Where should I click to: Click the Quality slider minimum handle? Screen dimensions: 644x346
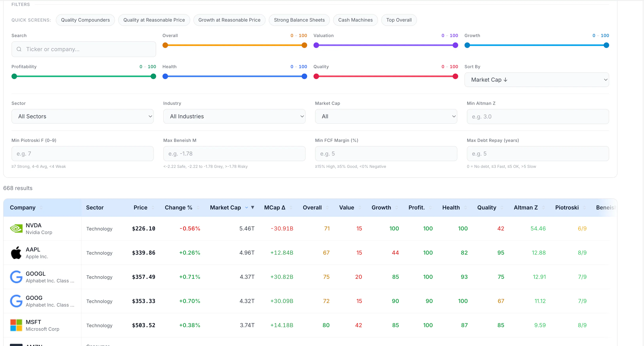click(316, 76)
